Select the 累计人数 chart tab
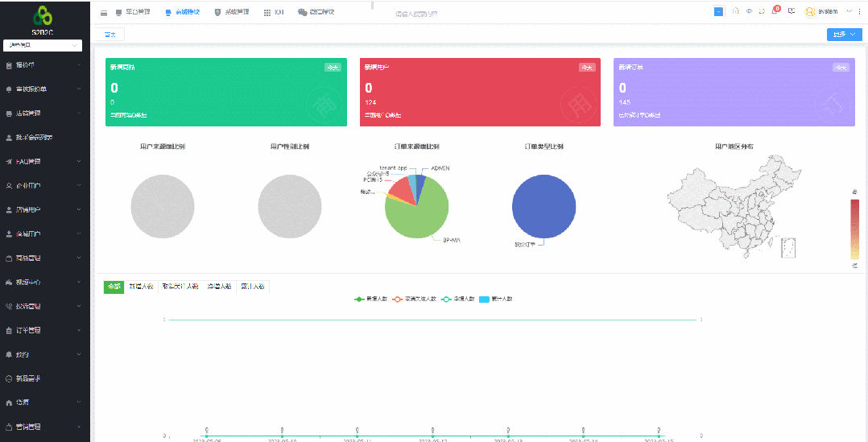 [x=253, y=287]
